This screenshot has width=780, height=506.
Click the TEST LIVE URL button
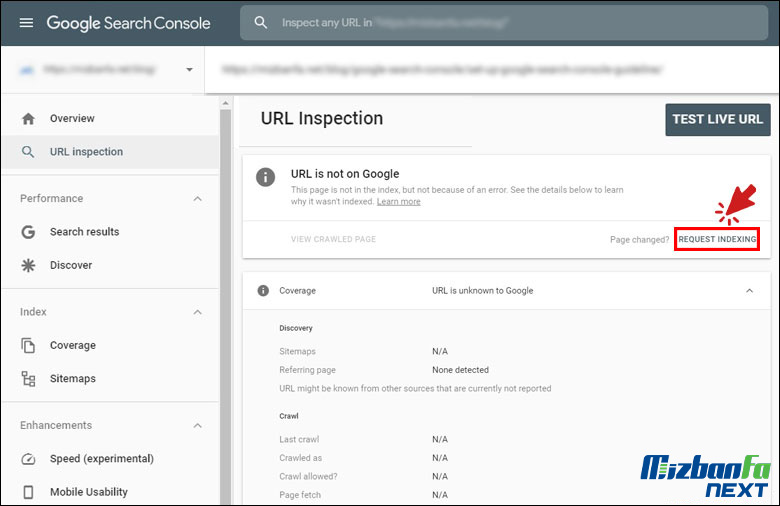(x=718, y=119)
